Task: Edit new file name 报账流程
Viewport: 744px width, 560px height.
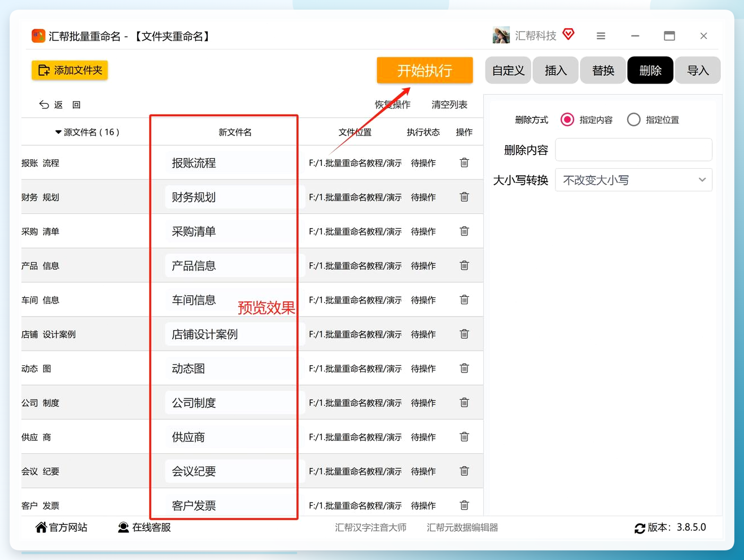Action: coord(235,163)
